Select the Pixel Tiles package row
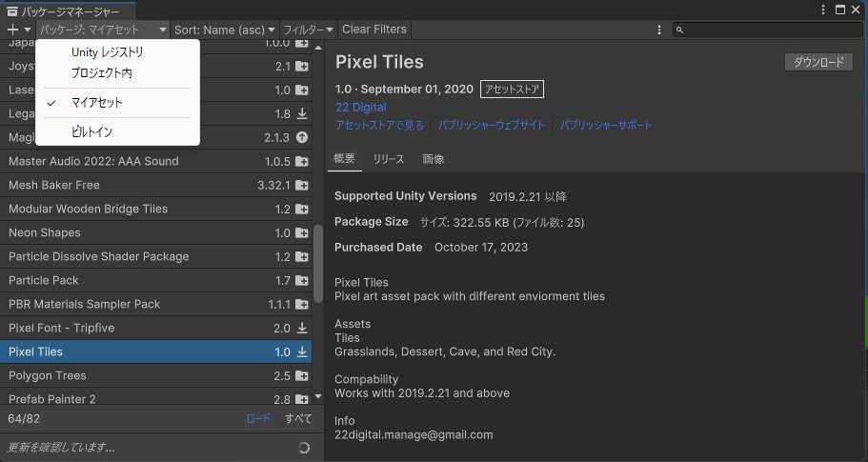 [155, 352]
